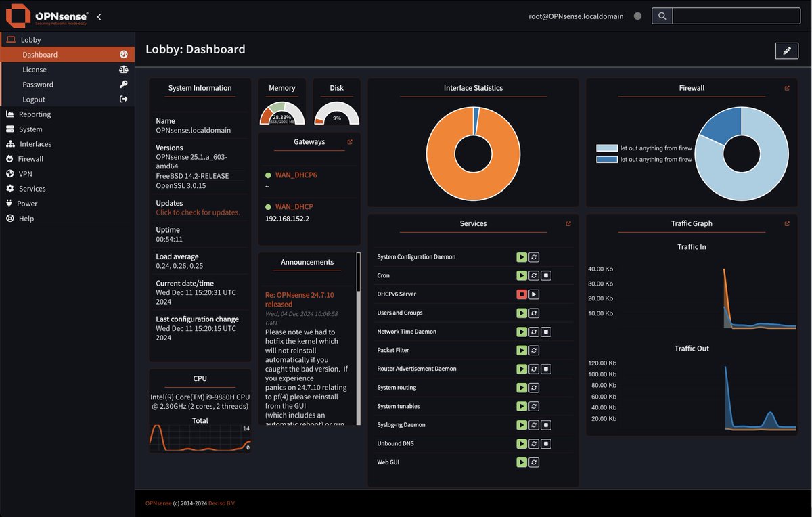Expand the Firewall sidebar menu

coord(68,159)
